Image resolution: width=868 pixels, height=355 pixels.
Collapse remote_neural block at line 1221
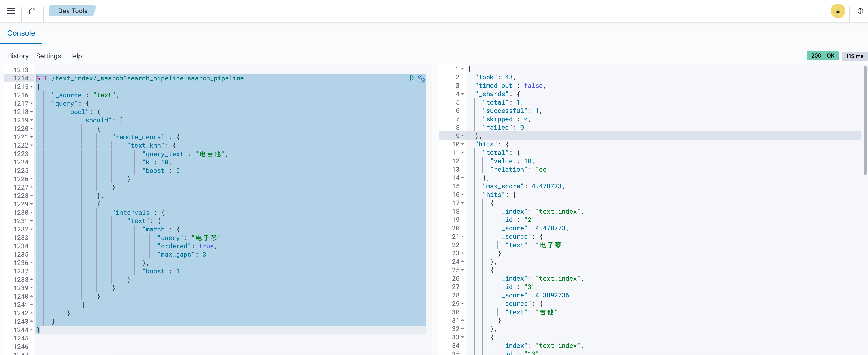click(x=32, y=137)
